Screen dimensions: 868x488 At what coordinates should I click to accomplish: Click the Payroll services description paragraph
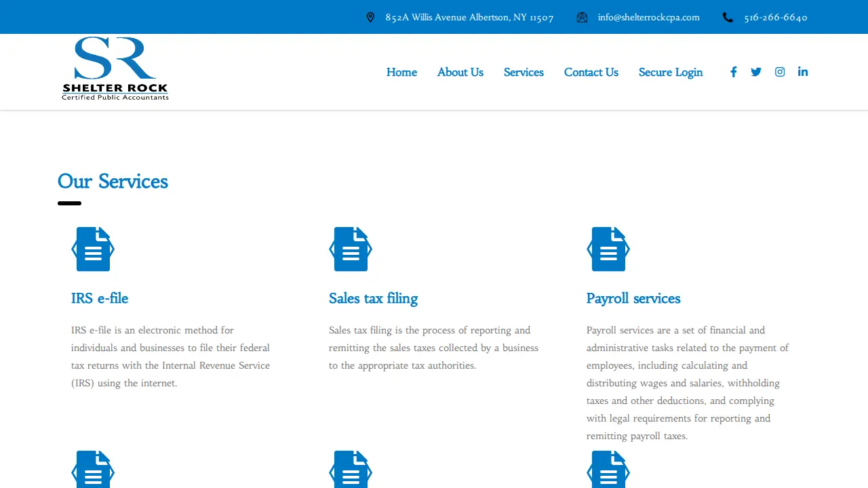[688, 383]
